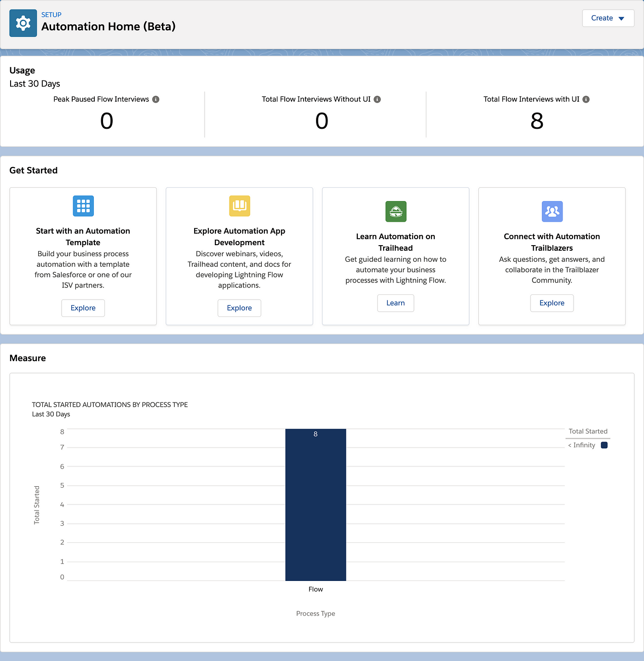Click info icon beside Total Flow Interviews Without UI
The image size is (644, 661).
377,99
